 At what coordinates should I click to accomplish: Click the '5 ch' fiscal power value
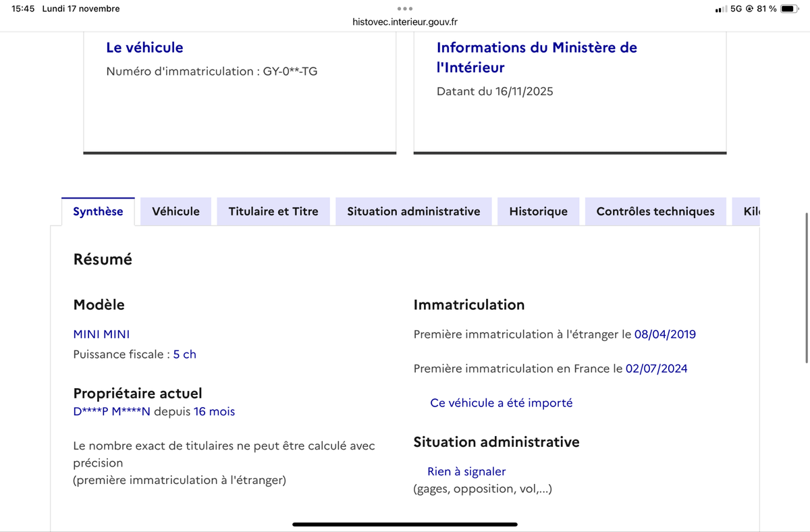(x=185, y=354)
